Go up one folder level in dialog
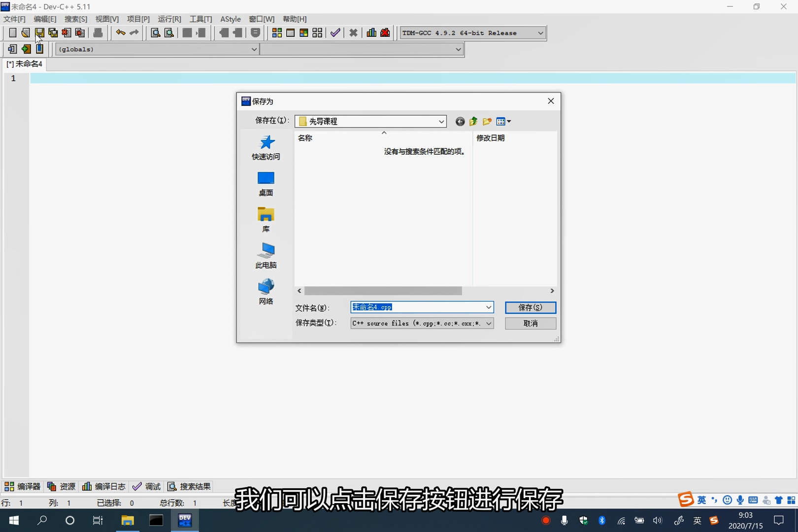Viewport: 798px width, 532px height. point(473,122)
